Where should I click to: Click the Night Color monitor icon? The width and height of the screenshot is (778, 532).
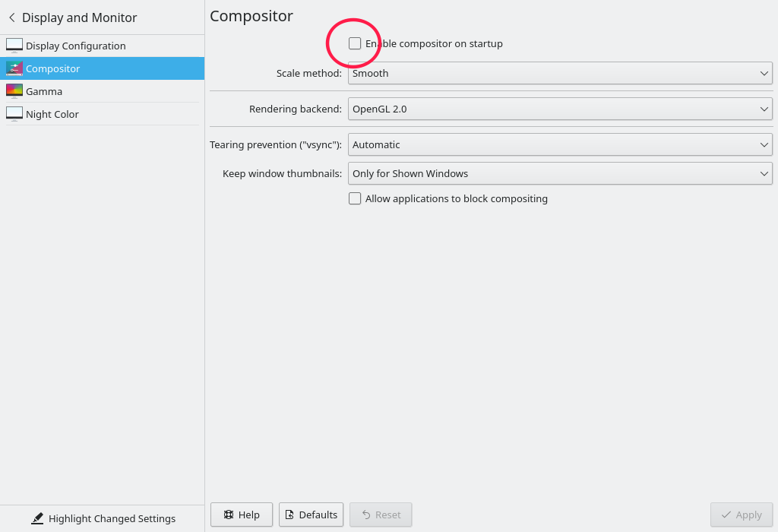click(14, 114)
